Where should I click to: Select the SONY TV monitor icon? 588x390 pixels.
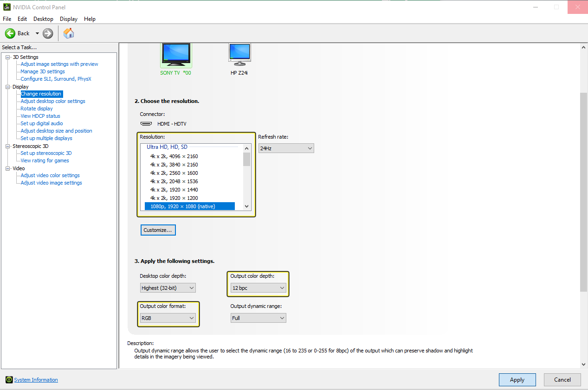click(176, 55)
